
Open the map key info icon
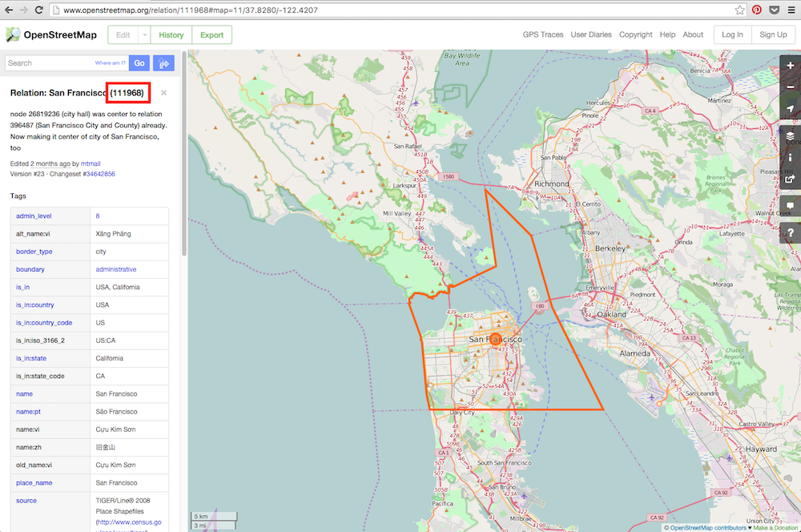coord(791,157)
